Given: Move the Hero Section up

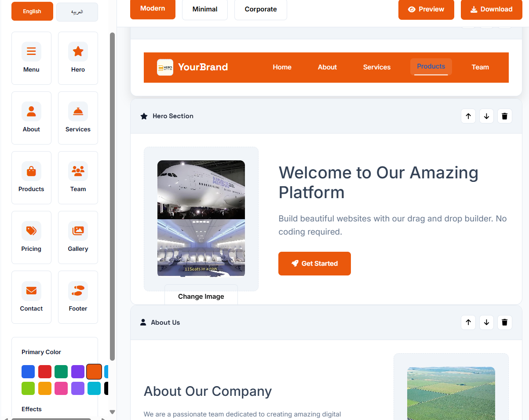Looking at the screenshot, I should (468, 116).
